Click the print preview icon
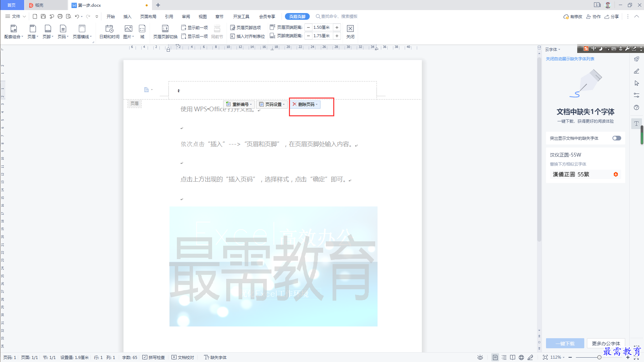The image size is (644, 362). (68, 16)
